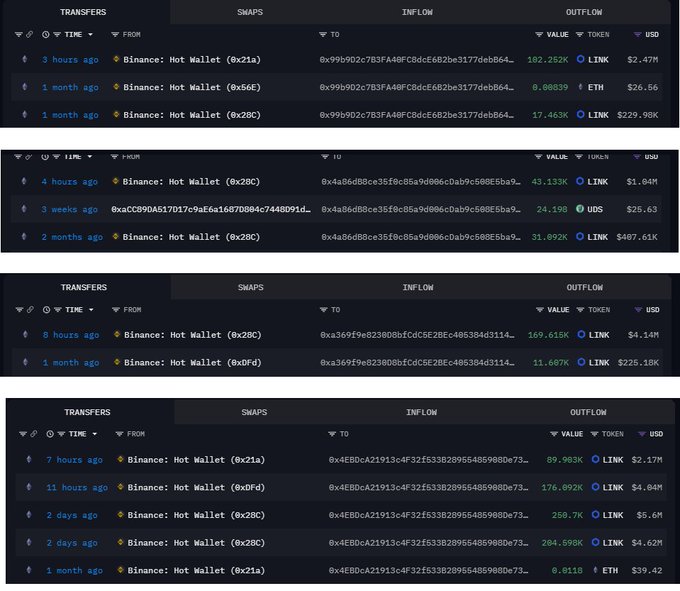680x591 pixels.
Task: Click LINK token icon on the $2.47M row
Action: point(580,59)
